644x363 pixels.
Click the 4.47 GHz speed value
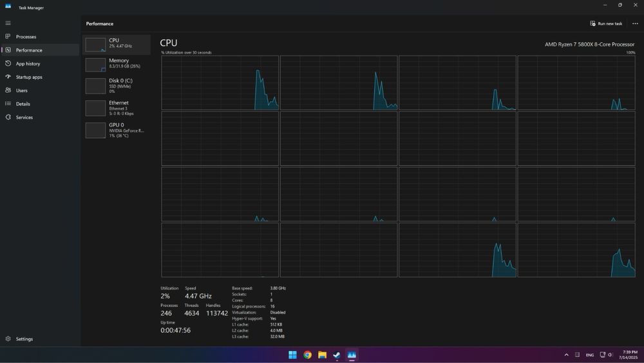(x=198, y=296)
